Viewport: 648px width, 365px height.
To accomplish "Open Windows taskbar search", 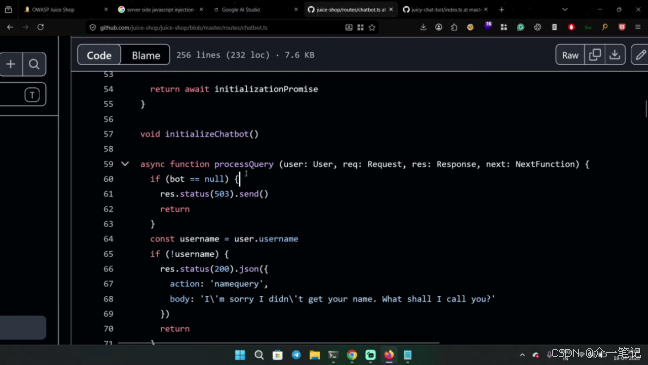I will coord(259,355).
